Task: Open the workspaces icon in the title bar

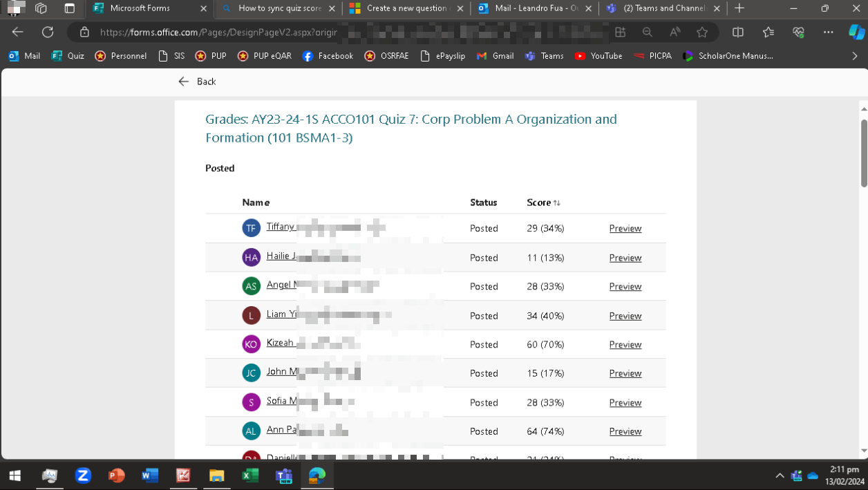Action: click(x=41, y=8)
